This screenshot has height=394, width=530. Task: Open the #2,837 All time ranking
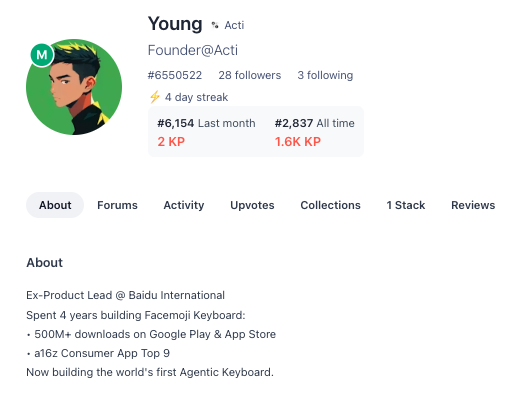click(x=314, y=123)
